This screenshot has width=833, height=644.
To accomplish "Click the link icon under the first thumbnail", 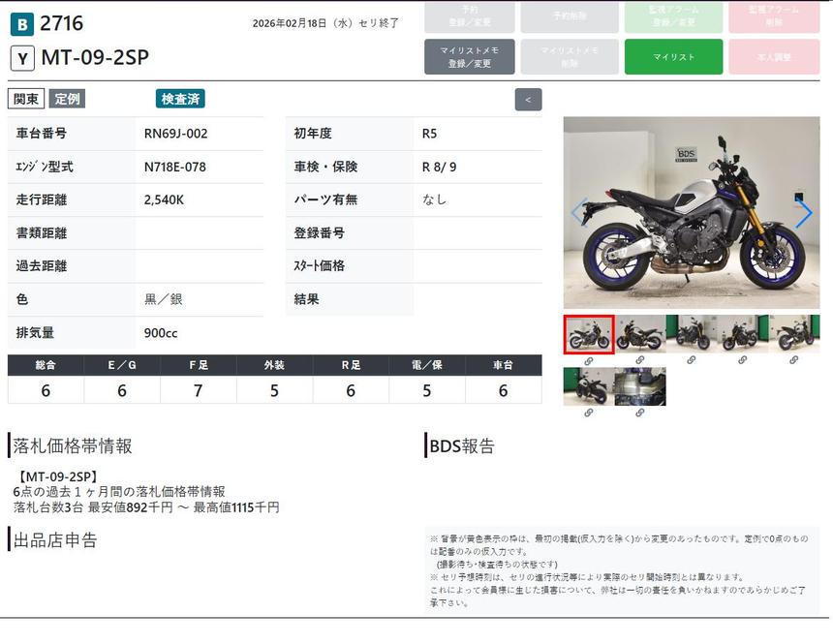I will (x=588, y=360).
